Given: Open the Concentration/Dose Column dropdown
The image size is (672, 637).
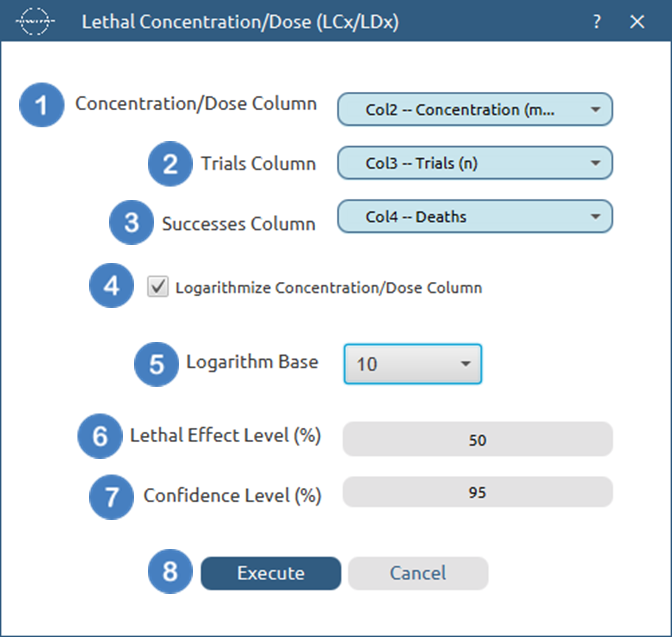Looking at the screenshot, I should [x=475, y=109].
